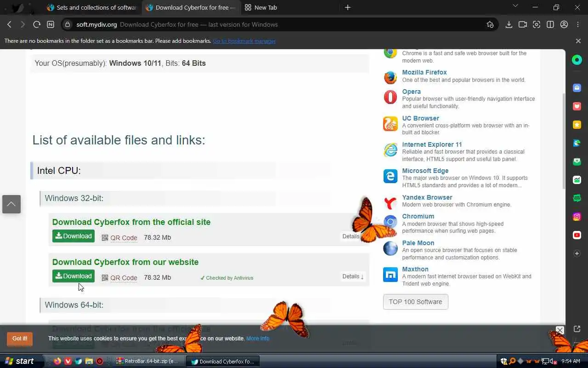Click the green circle icon atop sidebar

click(577, 60)
